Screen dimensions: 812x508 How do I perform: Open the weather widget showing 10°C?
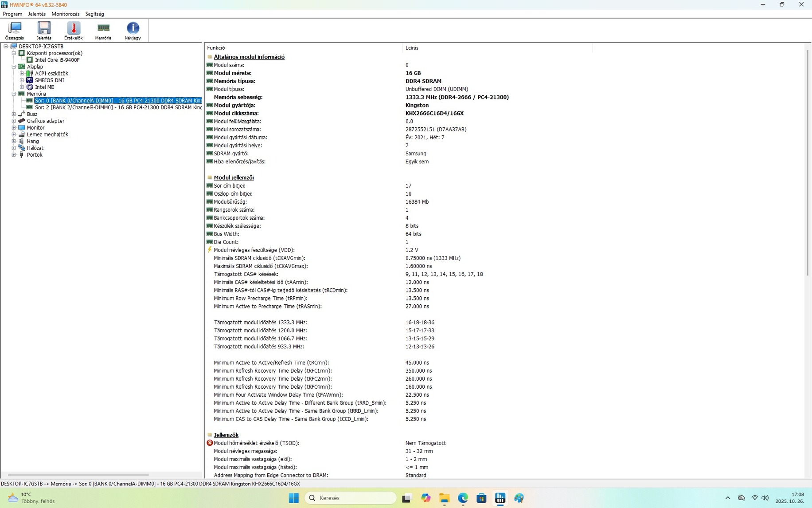click(x=32, y=498)
